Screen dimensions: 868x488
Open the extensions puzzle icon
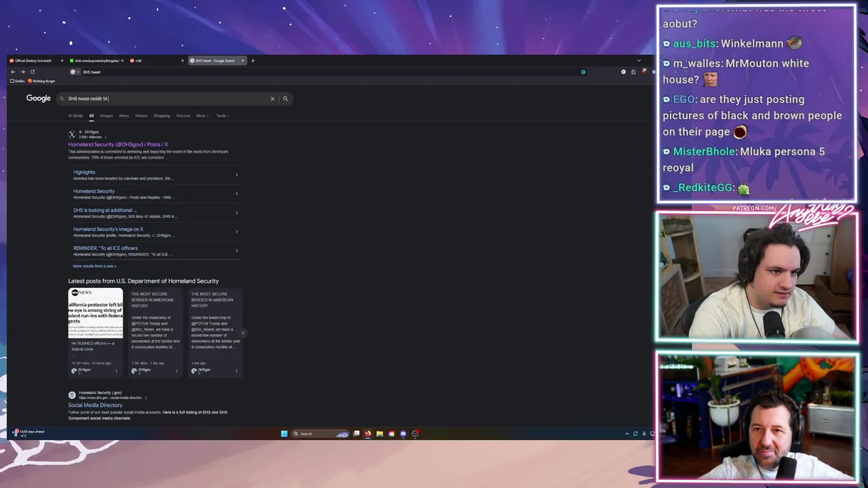click(633, 72)
